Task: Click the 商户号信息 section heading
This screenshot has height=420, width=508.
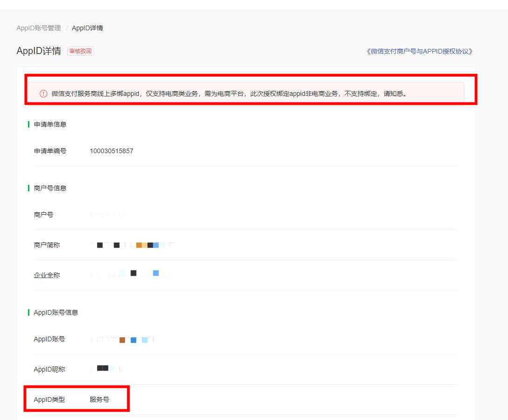Action: (x=50, y=188)
